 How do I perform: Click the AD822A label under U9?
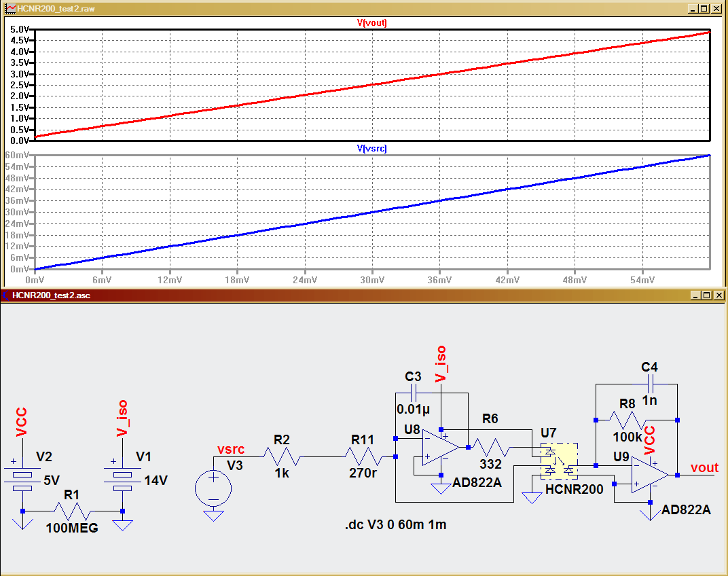(x=686, y=510)
